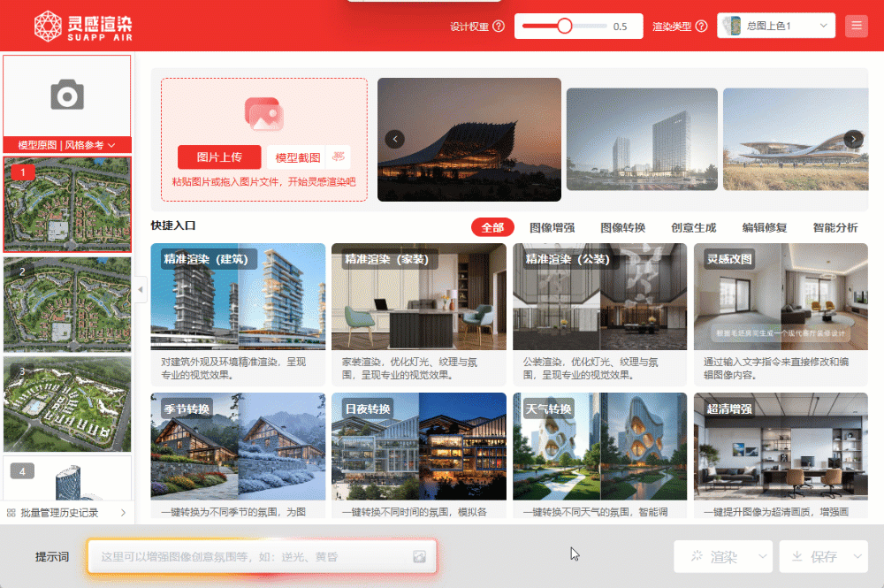Go to next carousel image
The image size is (884, 588).
pyautogui.click(x=853, y=139)
